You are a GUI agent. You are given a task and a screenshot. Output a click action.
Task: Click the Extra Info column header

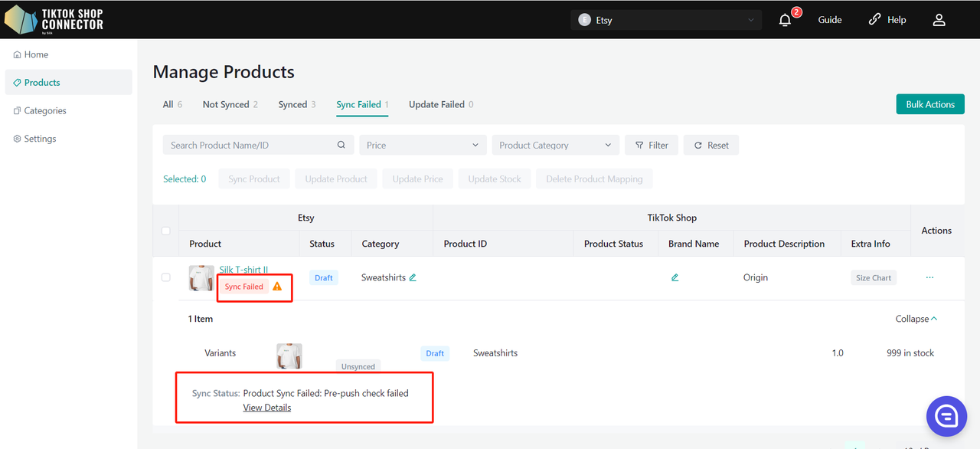pyautogui.click(x=871, y=244)
